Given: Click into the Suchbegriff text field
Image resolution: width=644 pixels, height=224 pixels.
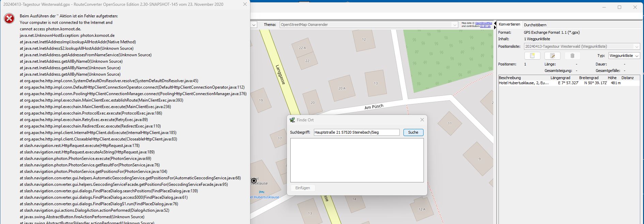Looking at the screenshot, I should [356, 132].
